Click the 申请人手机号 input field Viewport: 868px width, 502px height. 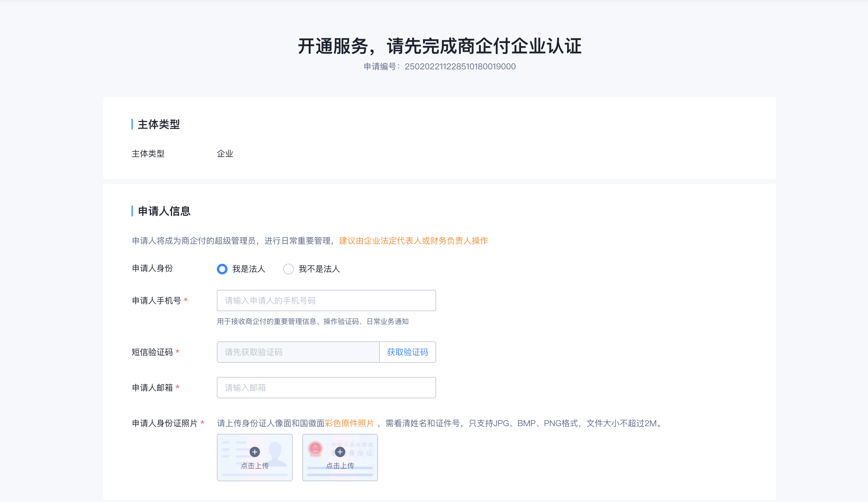pos(326,300)
